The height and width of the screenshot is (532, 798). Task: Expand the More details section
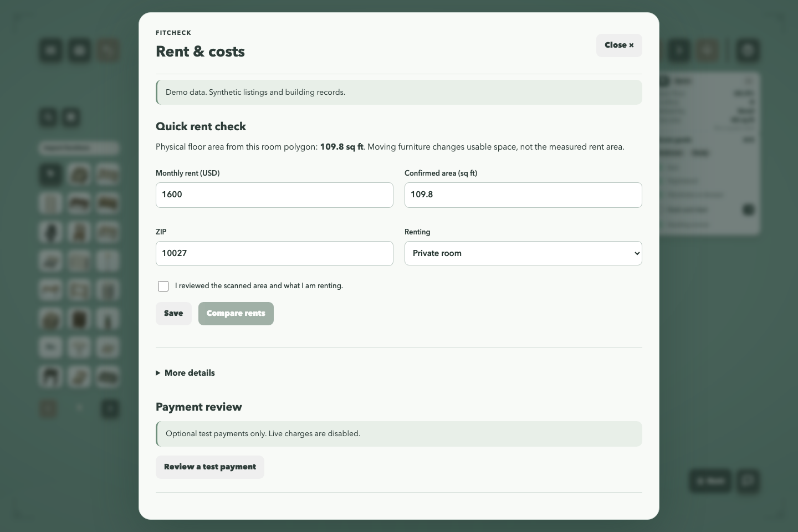tap(185, 373)
